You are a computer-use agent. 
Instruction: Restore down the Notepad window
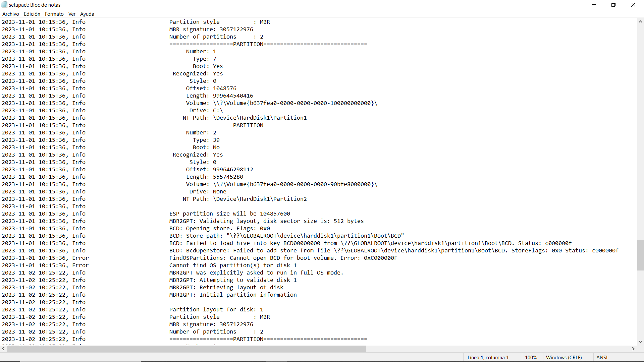click(613, 5)
